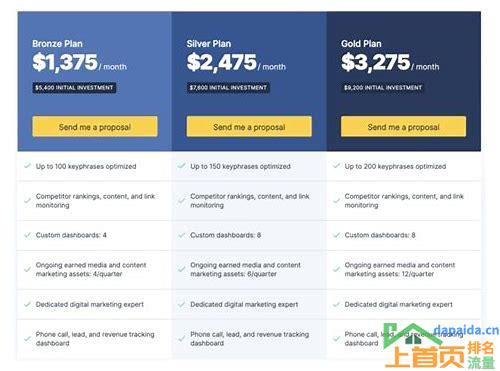Click Silver Plan Send me a proposal button
500x371 pixels.
point(249,126)
